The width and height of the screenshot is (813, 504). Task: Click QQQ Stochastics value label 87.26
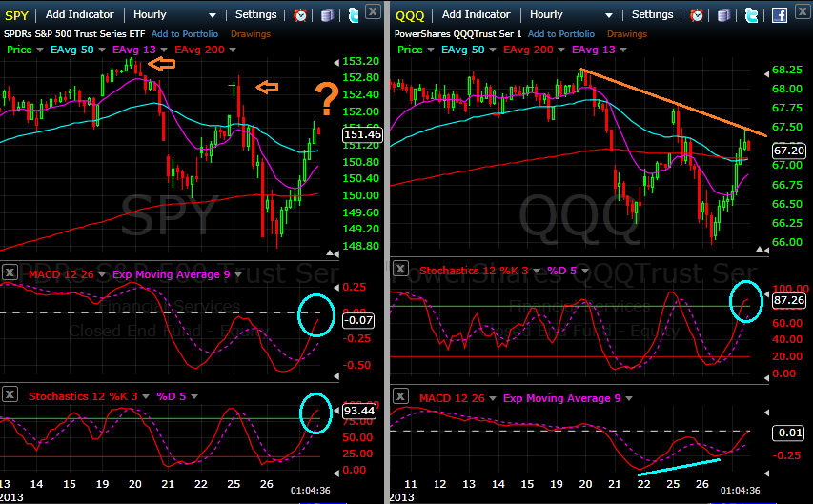pyautogui.click(x=788, y=301)
